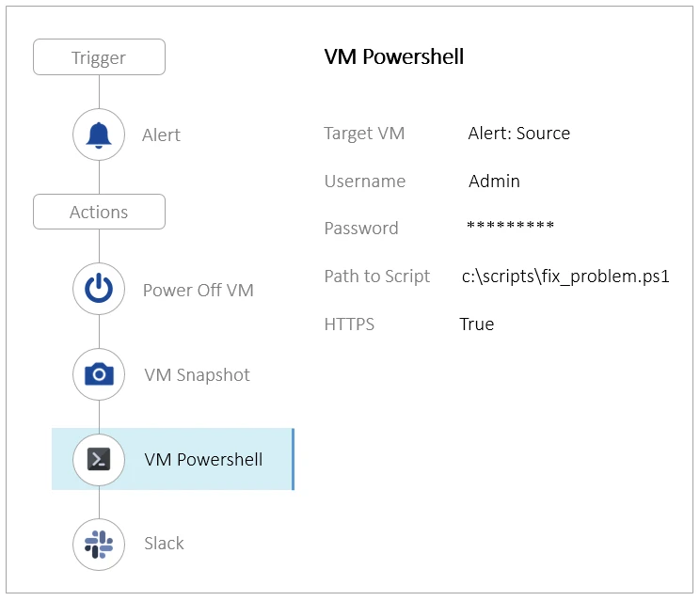Click the Alert bell icon
This screenshot has height=601, width=700.
pyautogui.click(x=99, y=134)
